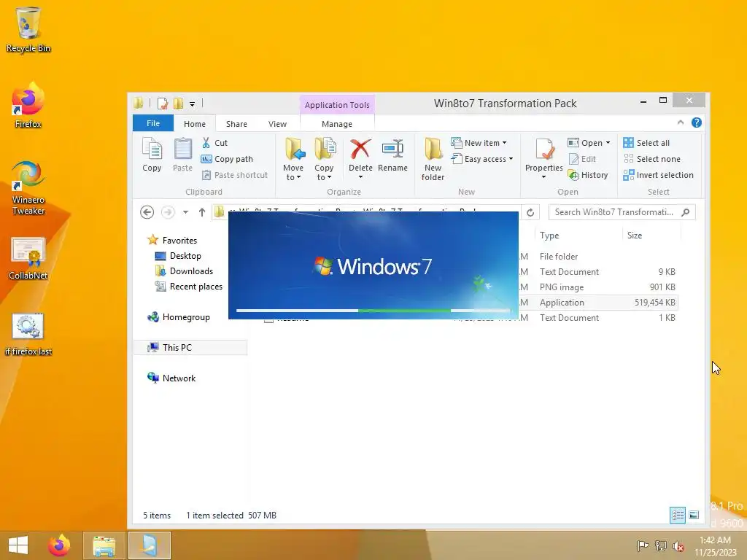
Task: Rename the selected file
Action: coord(392,155)
